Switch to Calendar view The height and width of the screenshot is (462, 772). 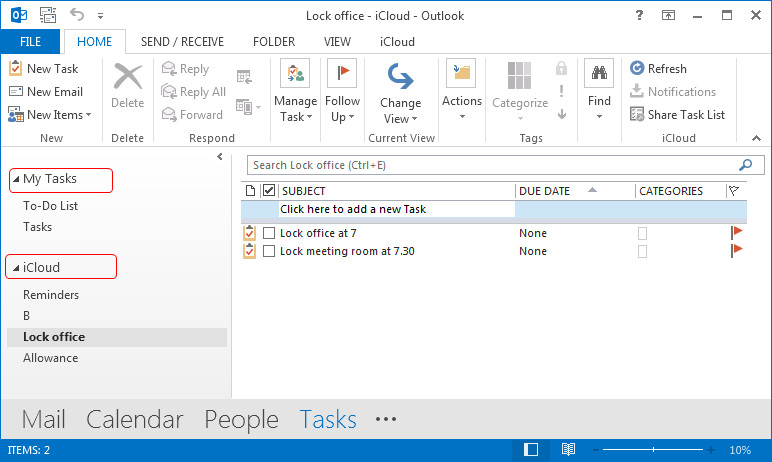(135, 420)
